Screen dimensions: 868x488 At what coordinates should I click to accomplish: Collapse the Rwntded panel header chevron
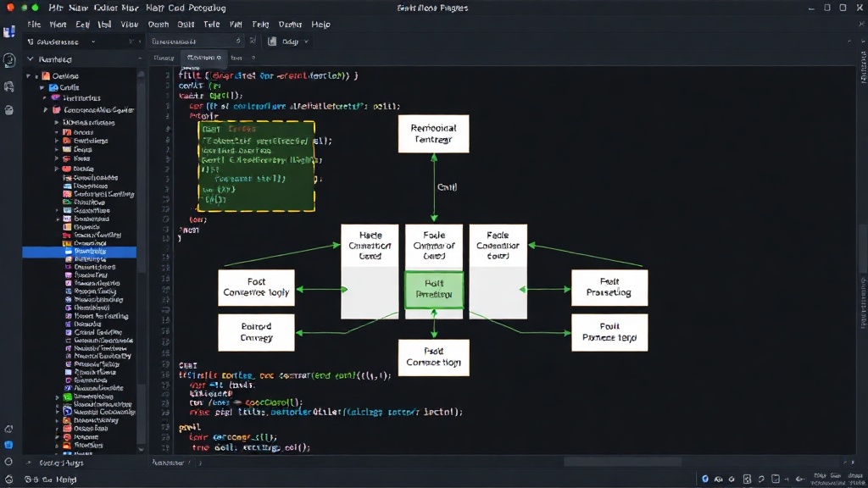coord(31,59)
